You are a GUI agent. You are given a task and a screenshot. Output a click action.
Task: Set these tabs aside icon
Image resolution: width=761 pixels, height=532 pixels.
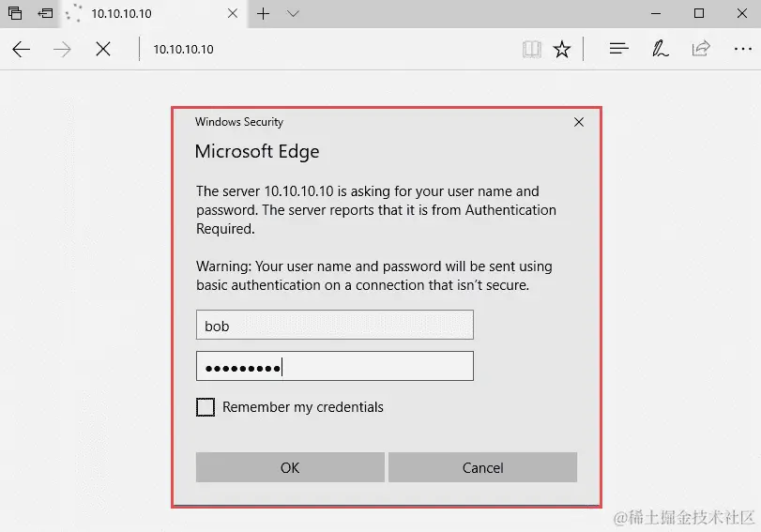coord(45,13)
